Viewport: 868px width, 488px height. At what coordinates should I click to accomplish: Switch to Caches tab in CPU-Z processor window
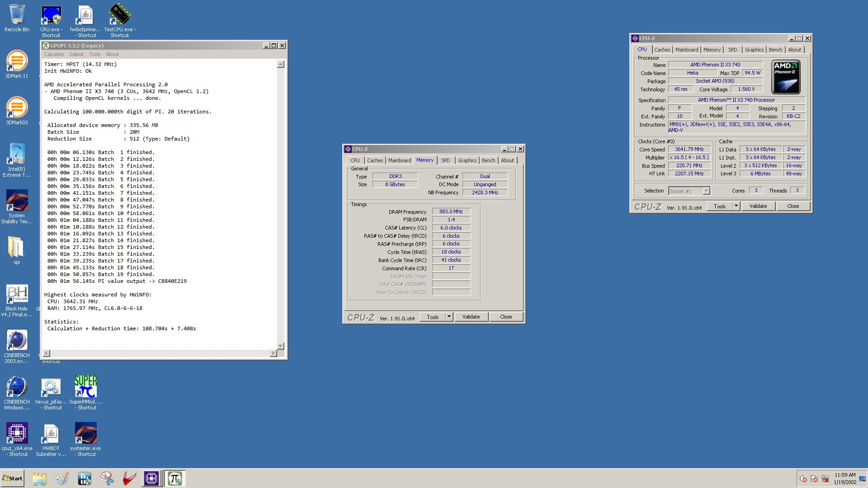tap(662, 50)
